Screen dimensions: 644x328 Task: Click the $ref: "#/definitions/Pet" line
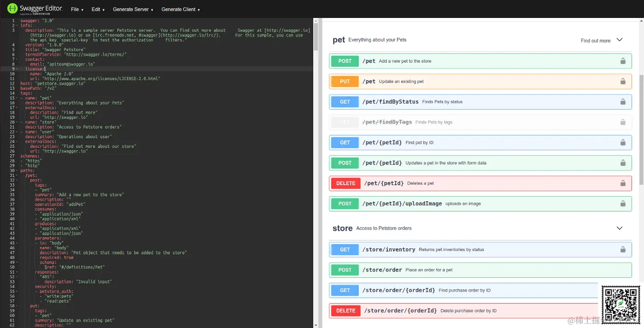pos(75,267)
